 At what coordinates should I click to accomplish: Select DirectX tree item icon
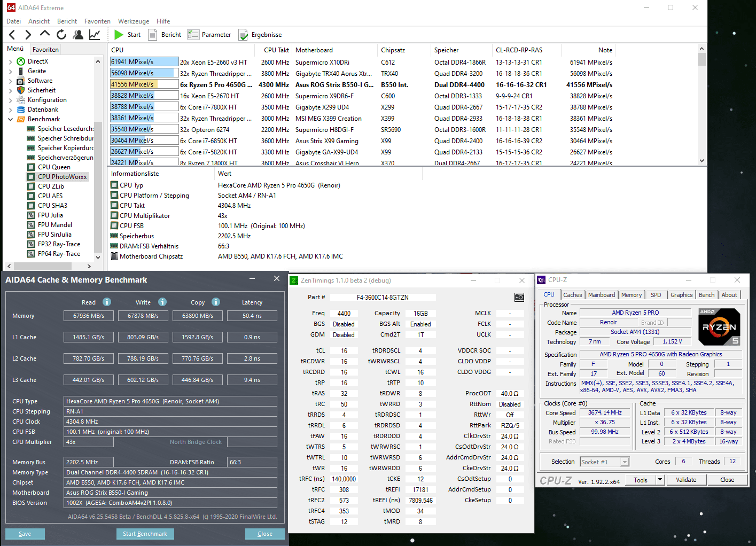(21, 61)
